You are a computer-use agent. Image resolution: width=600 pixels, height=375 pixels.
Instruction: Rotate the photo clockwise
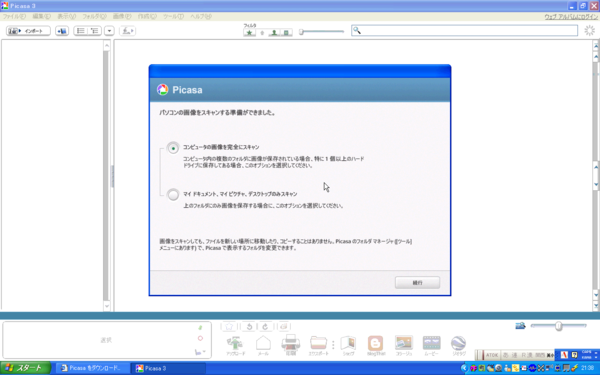(265, 326)
